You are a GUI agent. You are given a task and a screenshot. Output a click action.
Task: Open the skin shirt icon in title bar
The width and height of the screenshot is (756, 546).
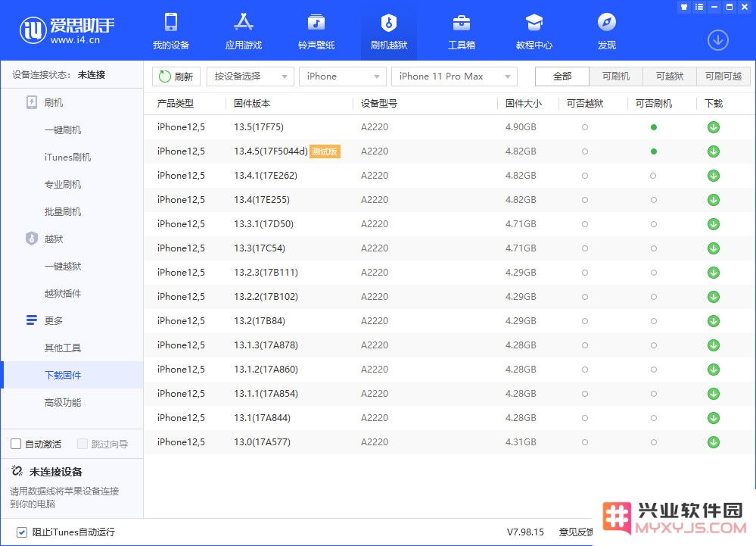pyautogui.click(x=683, y=7)
